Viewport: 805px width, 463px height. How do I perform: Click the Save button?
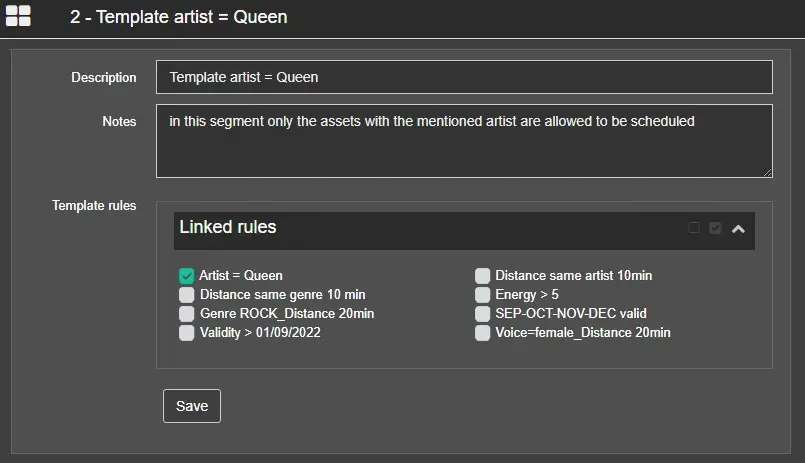point(192,406)
